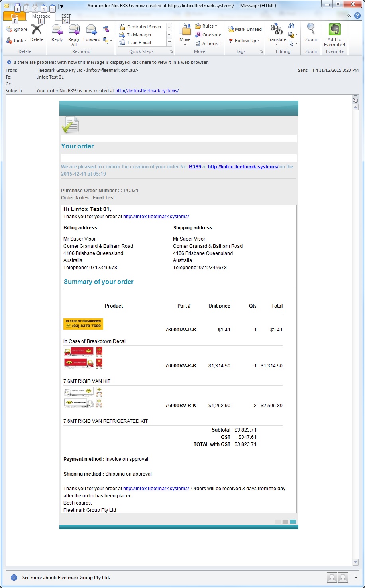Click the $1,314.50 unit price cell
Image resolution: width=365 pixels, height=588 pixels.
[x=219, y=366]
